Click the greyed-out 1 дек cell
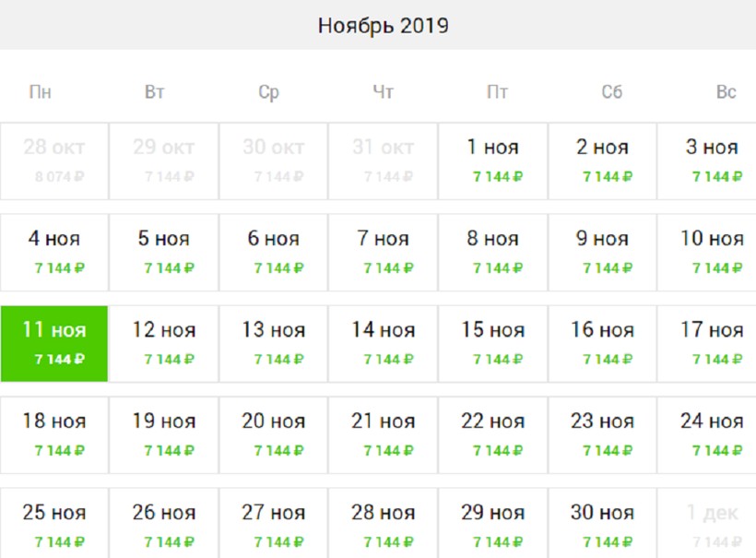Viewport: 756px width, 558px height. [710, 524]
